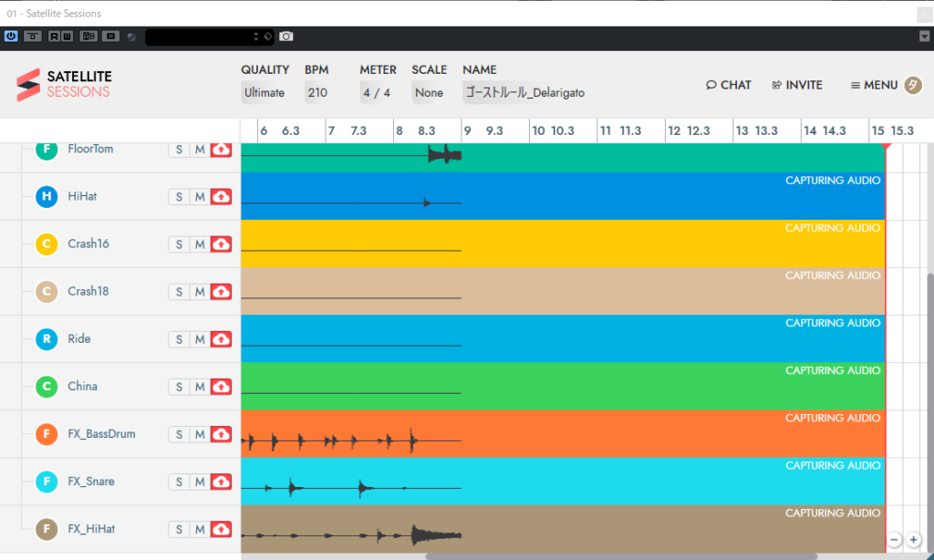This screenshot has height=560, width=934.
Task: Mute the FX_HiHat track
Action: click(x=200, y=530)
